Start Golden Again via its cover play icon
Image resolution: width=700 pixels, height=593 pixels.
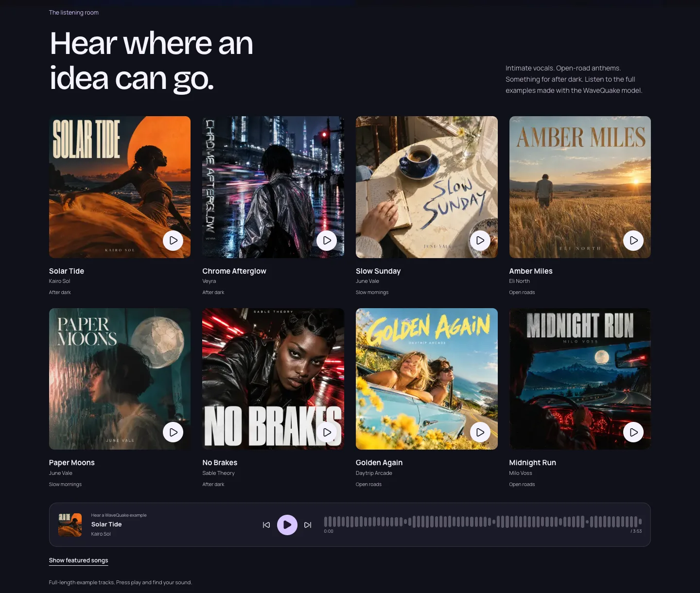pyautogui.click(x=480, y=432)
